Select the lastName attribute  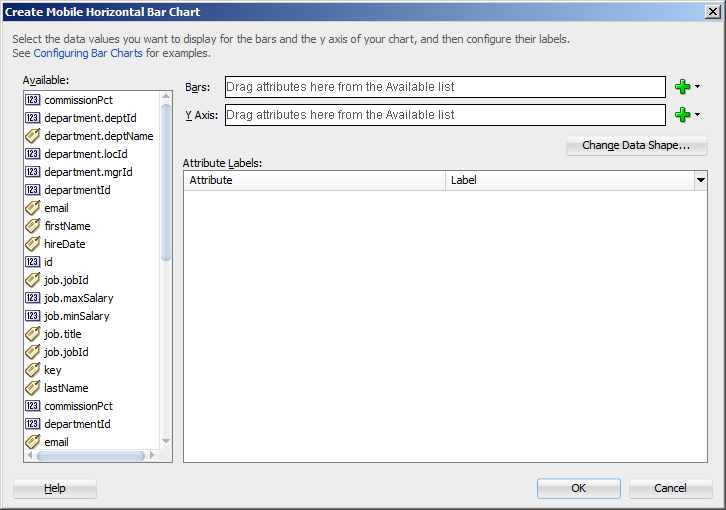tap(66, 388)
